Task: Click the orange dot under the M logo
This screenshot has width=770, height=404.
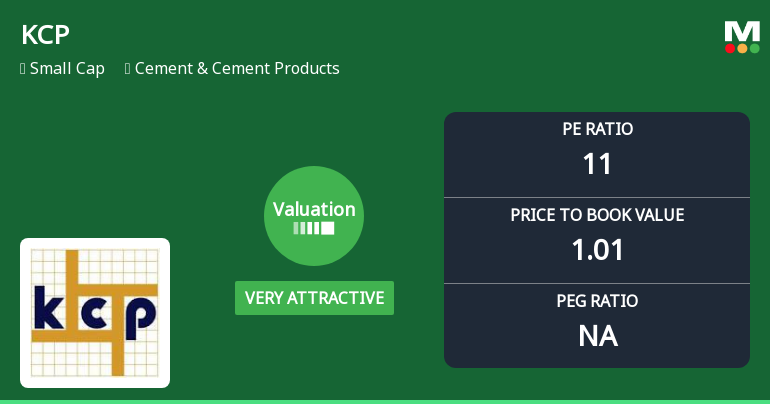Action: [x=742, y=48]
